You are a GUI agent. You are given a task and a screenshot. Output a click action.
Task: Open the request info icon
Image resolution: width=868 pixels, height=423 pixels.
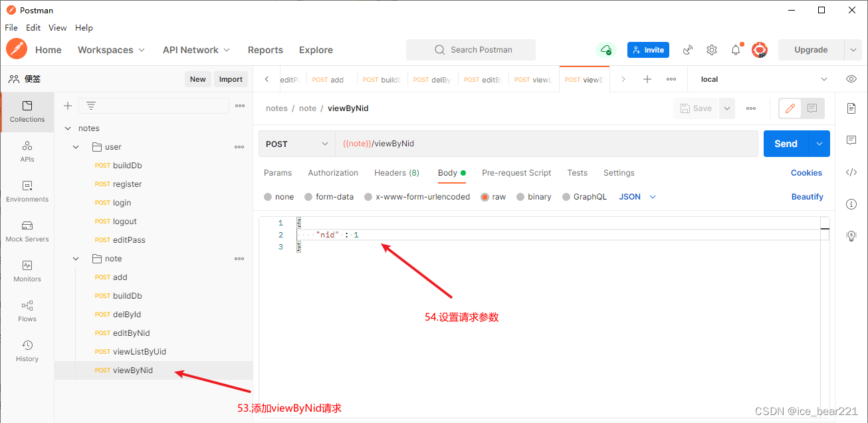(x=851, y=204)
